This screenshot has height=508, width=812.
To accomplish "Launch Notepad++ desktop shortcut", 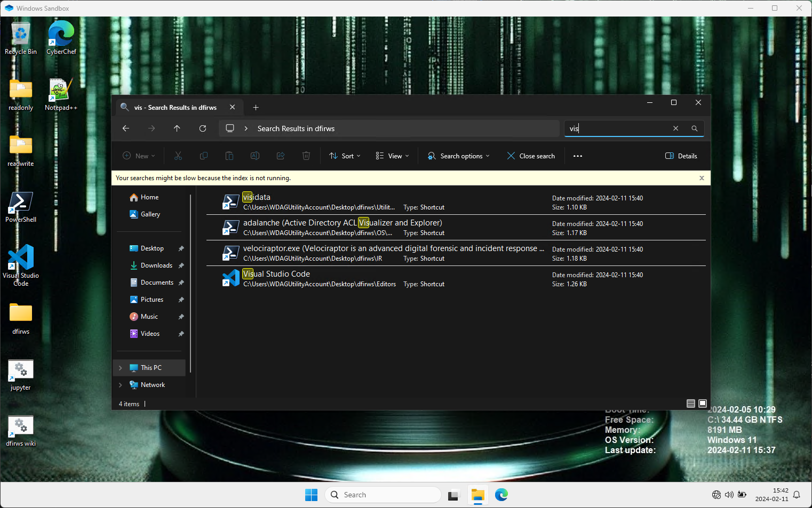I will (x=61, y=94).
